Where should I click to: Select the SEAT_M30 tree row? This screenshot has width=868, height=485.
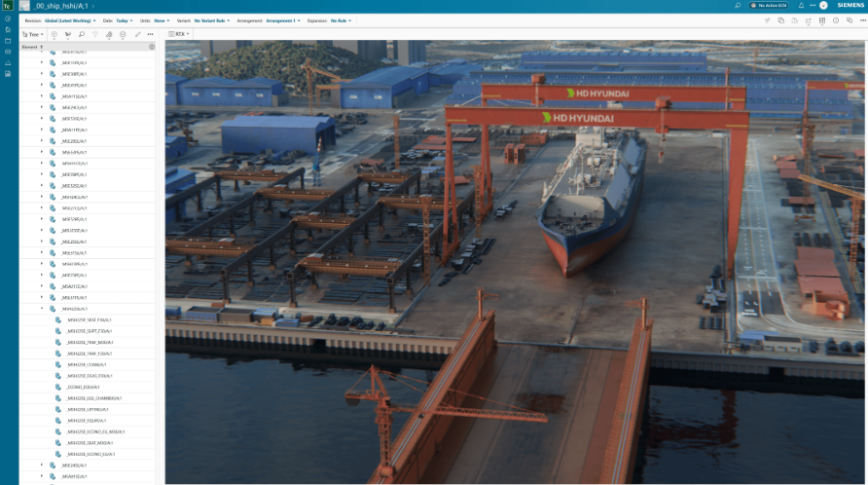87,443
